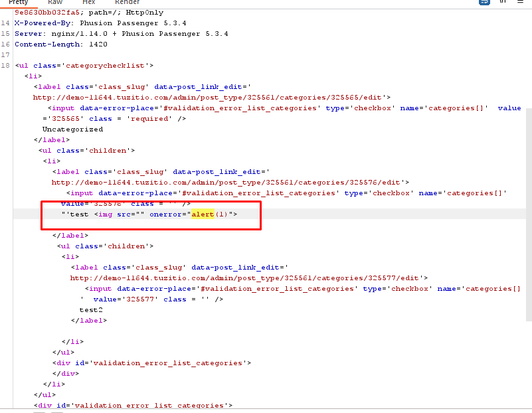532x413 pixels.
Task: Click the highlighted alert keyword
Action: tap(203, 214)
